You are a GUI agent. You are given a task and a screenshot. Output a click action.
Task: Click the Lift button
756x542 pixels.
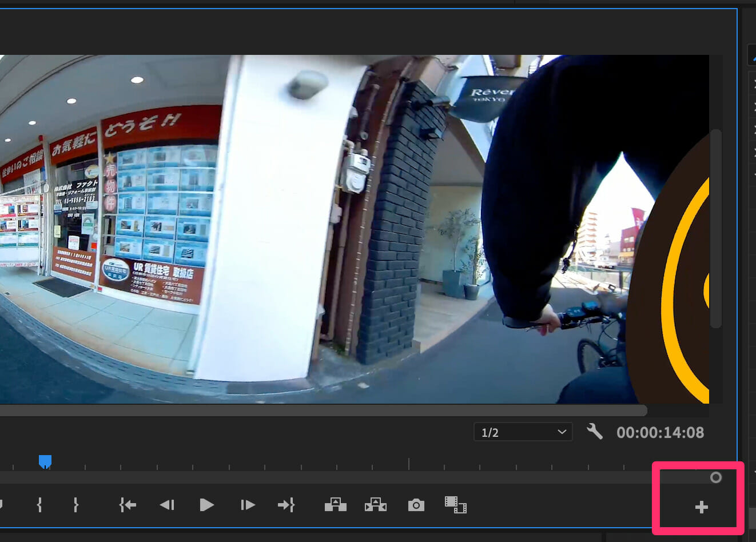336,505
